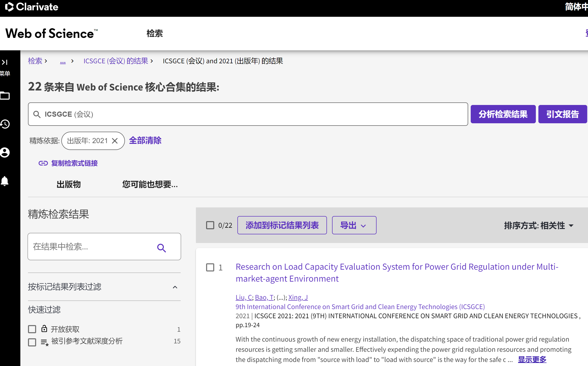Screen dimensions: 588x366
Task: Open the 9th International Conference ICSGCE link
Action: [360, 307]
